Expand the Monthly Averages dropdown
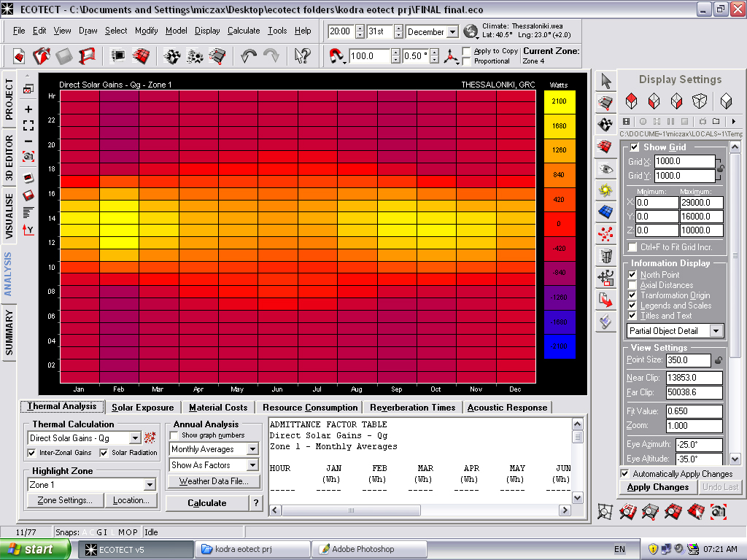This screenshot has height=560, width=747. [252, 449]
